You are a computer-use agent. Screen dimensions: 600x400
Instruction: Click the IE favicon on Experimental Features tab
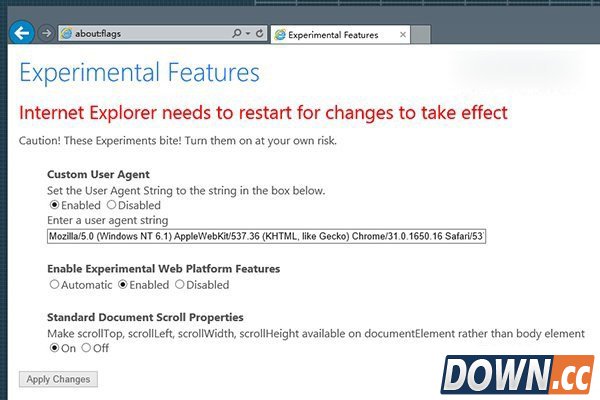click(x=279, y=34)
